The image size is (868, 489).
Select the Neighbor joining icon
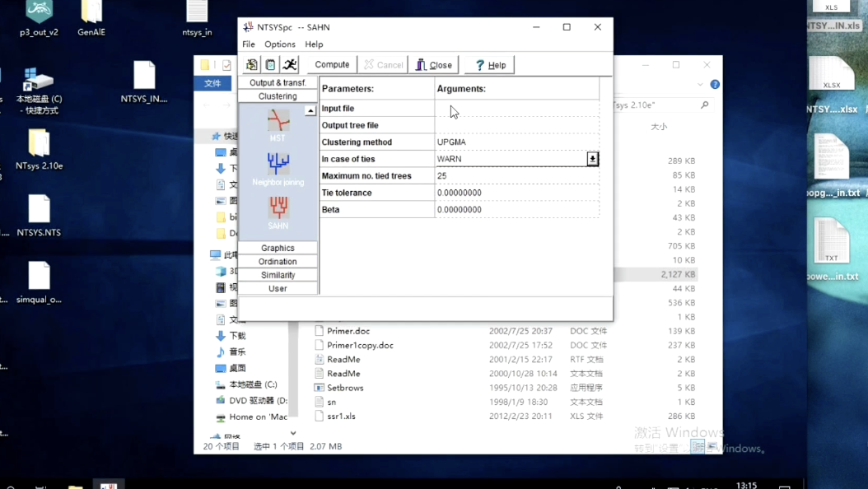coord(278,170)
